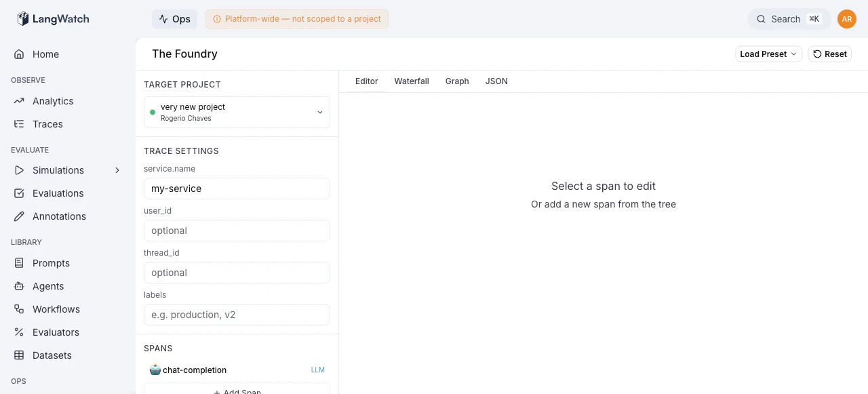868x394 pixels.
Task: Expand the Simulations sidebar item
Action: tap(117, 170)
